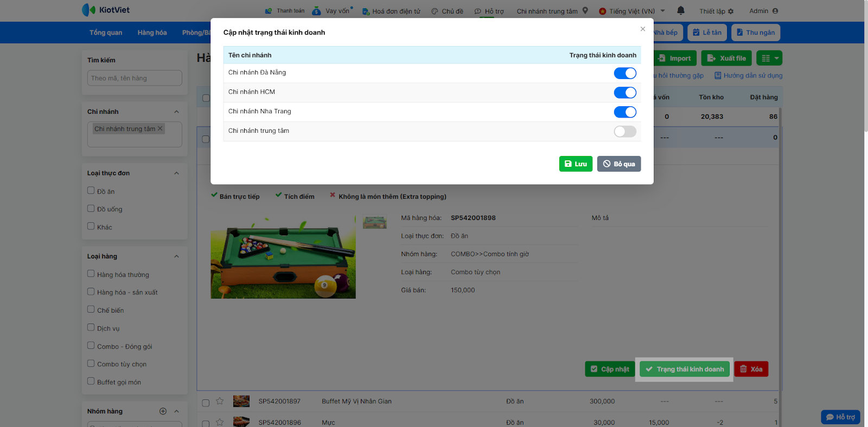Open Thu ngân cashier screen
This screenshot has width=868, height=427.
pos(756,33)
